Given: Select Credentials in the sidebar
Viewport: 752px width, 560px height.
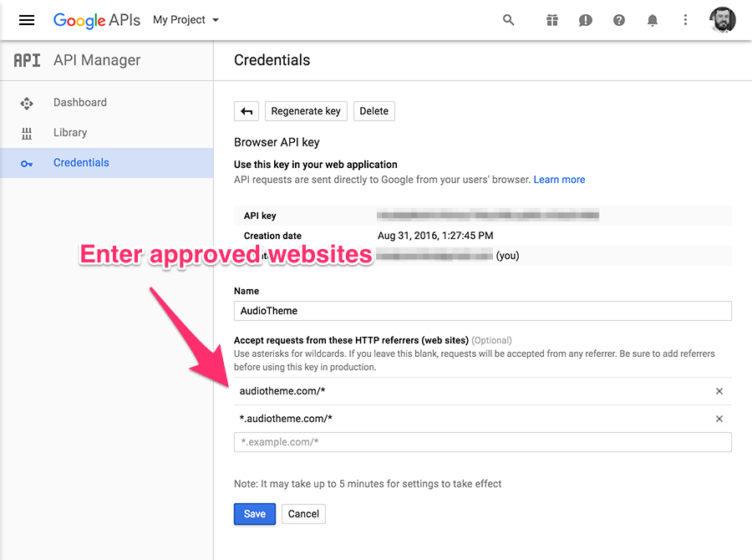Looking at the screenshot, I should (x=81, y=162).
